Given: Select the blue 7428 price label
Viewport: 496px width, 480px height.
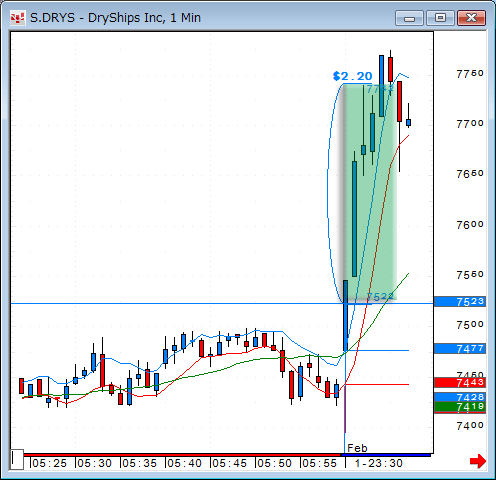Looking at the screenshot, I should [460, 397].
